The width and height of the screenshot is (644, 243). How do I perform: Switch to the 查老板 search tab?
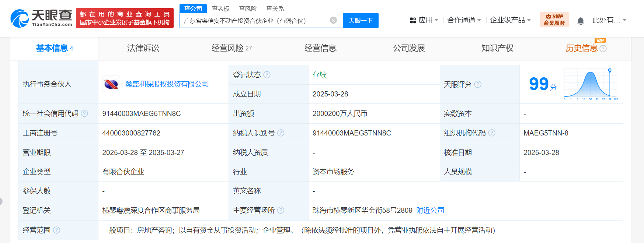(x=220, y=8)
